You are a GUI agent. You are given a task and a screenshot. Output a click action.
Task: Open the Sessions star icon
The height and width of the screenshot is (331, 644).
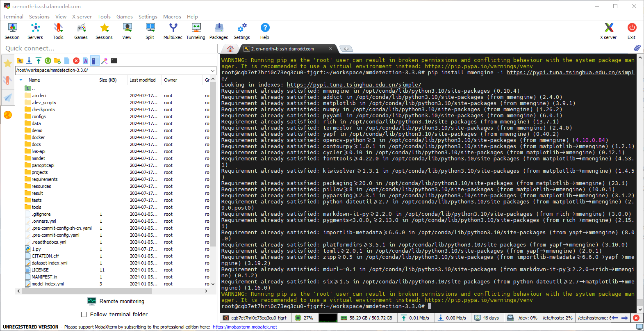click(x=104, y=31)
